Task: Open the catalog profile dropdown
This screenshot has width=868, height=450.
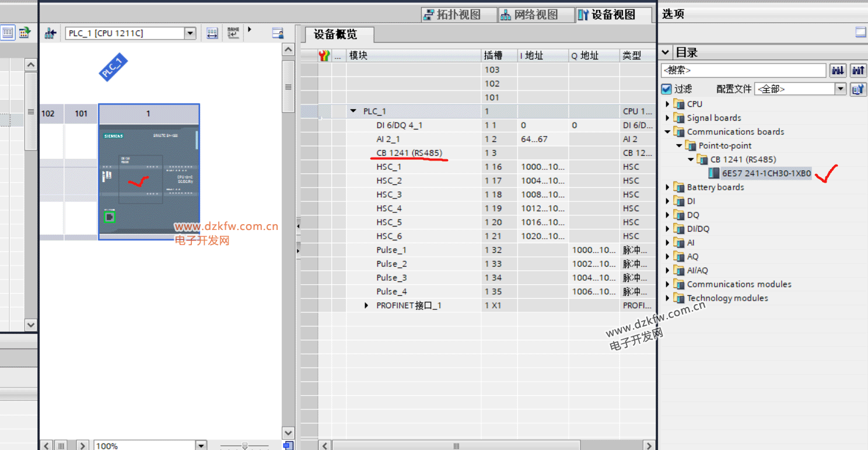Action: pos(840,89)
